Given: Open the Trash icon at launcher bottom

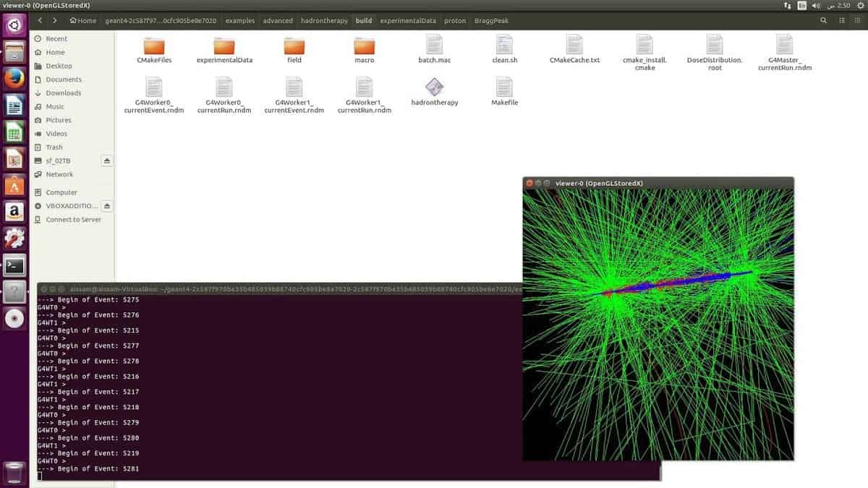Looking at the screenshot, I should tap(14, 472).
